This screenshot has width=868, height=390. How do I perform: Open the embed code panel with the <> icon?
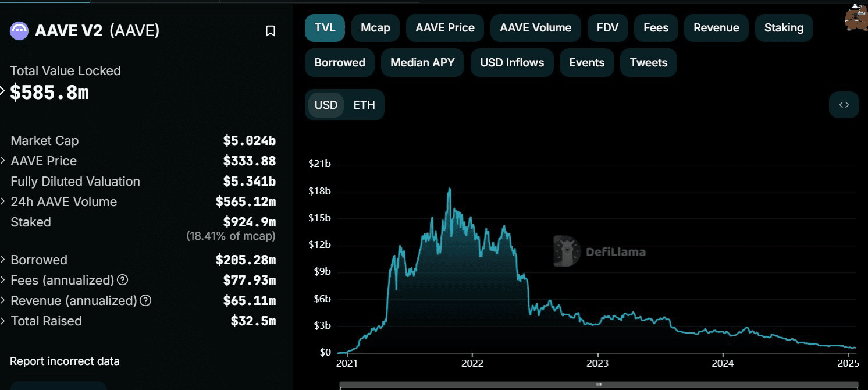844,105
